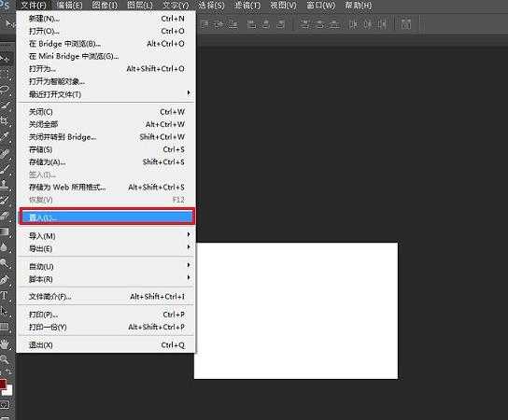The width and height of the screenshot is (508, 420).
Task: Select the Eraser tool
Action: coord(5,216)
